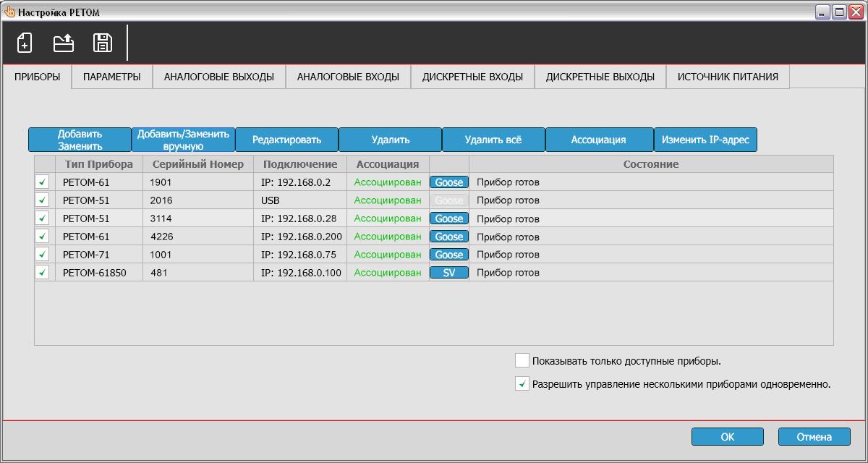The width and height of the screenshot is (868, 463).
Task: Click the 'Добавить Заменить' button
Action: 80,140
